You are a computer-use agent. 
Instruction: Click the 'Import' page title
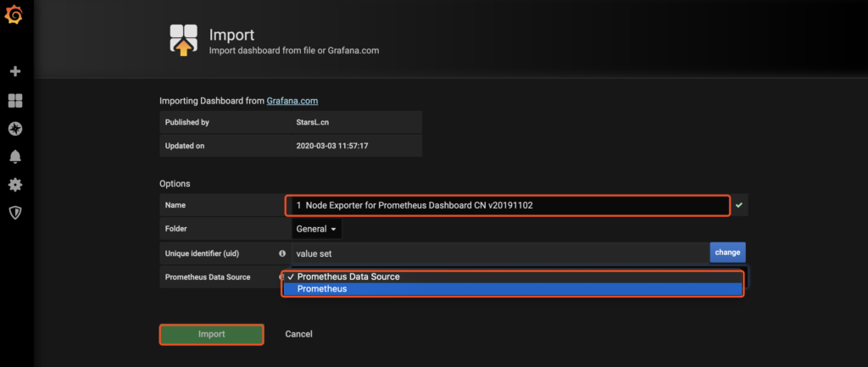232,35
